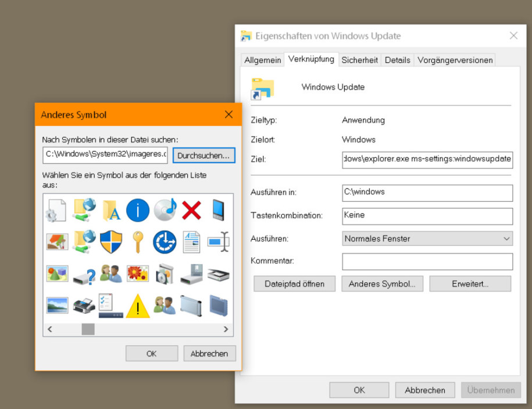Choose the font folder letter A icon

point(111,210)
